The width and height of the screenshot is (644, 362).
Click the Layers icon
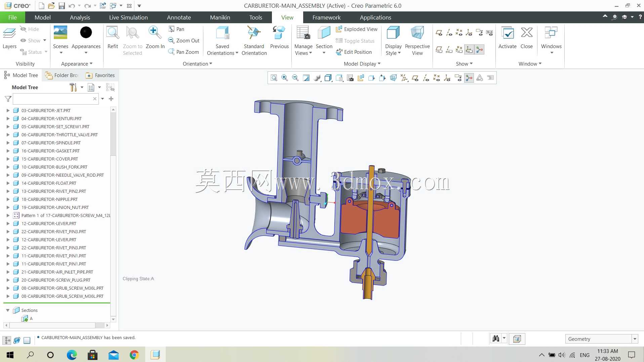click(x=9, y=38)
